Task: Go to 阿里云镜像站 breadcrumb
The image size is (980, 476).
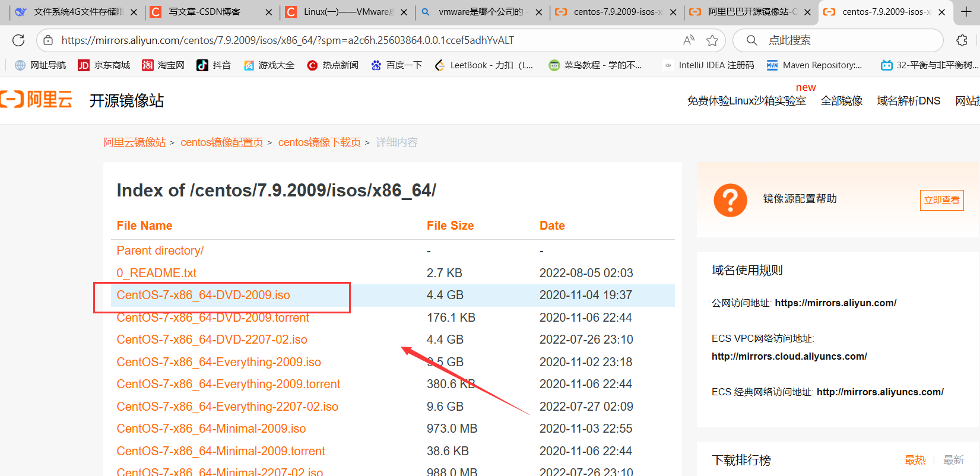Action: click(135, 142)
